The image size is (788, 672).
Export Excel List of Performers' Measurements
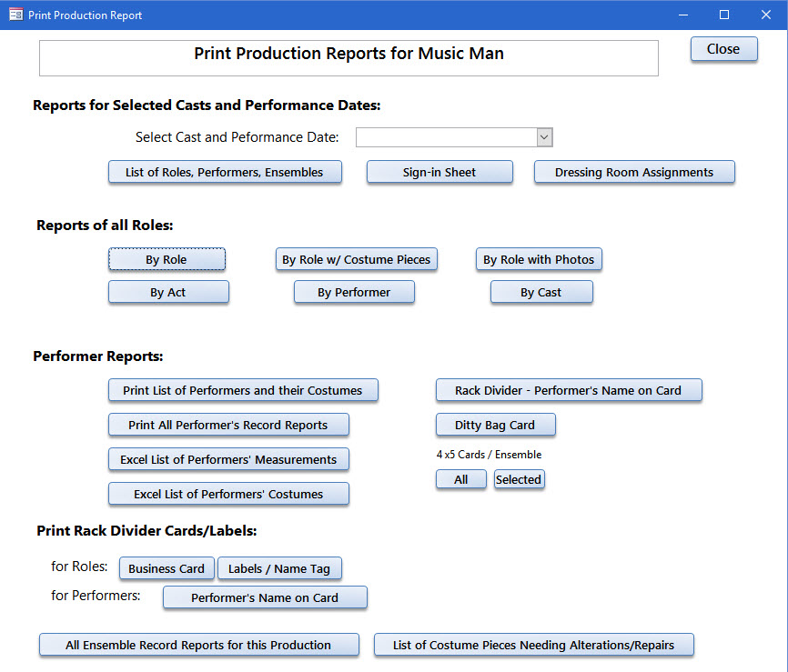pyautogui.click(x=228, y=459)
